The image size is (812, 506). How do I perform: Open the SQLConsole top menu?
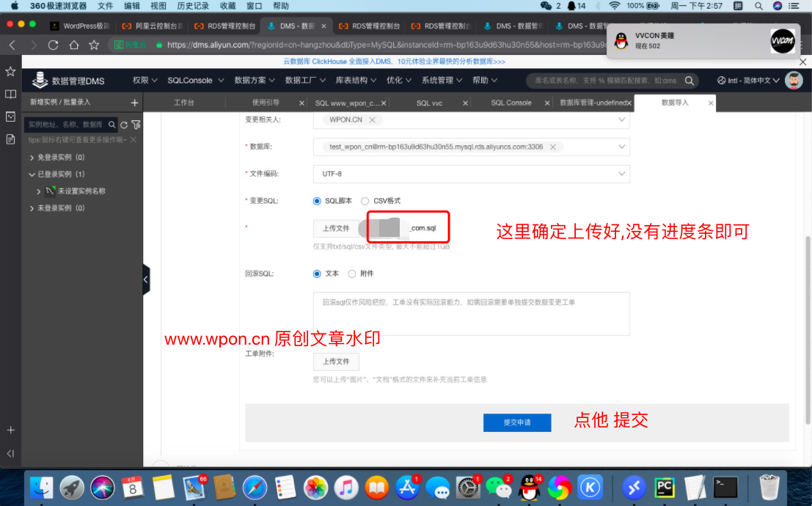point(195,80)
